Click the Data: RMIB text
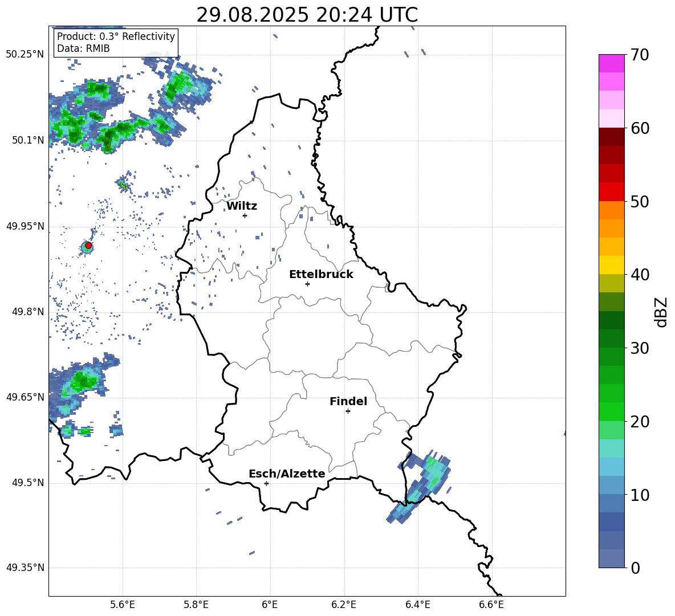This screenshot has width=675, height=616. (83, 48)
